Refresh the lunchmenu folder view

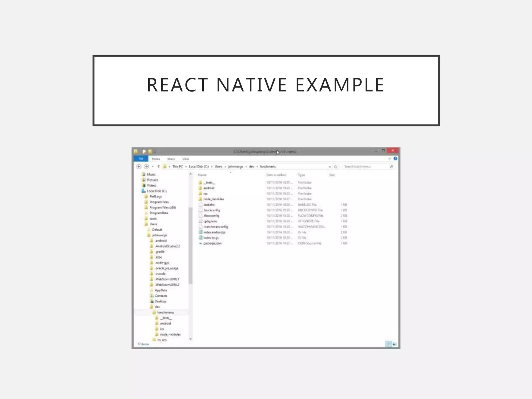pyautogui.click(x=336, y=167)
